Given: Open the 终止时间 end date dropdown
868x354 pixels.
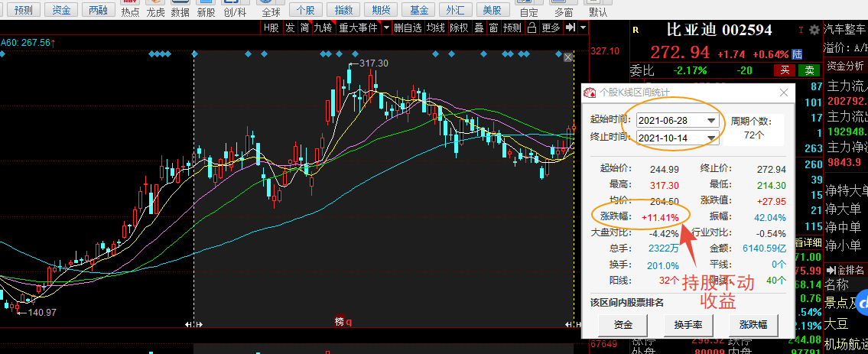Looking at the screenshot, I should tap(710, 138).
